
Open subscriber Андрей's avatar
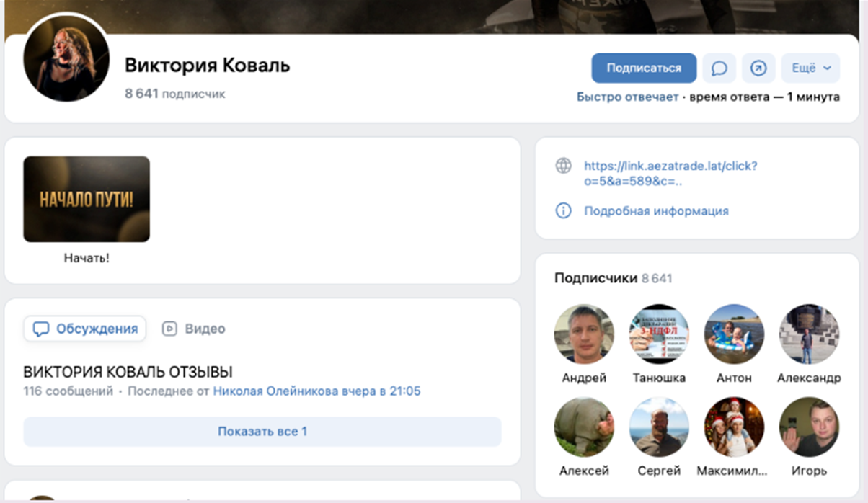[x=584, y=334]
